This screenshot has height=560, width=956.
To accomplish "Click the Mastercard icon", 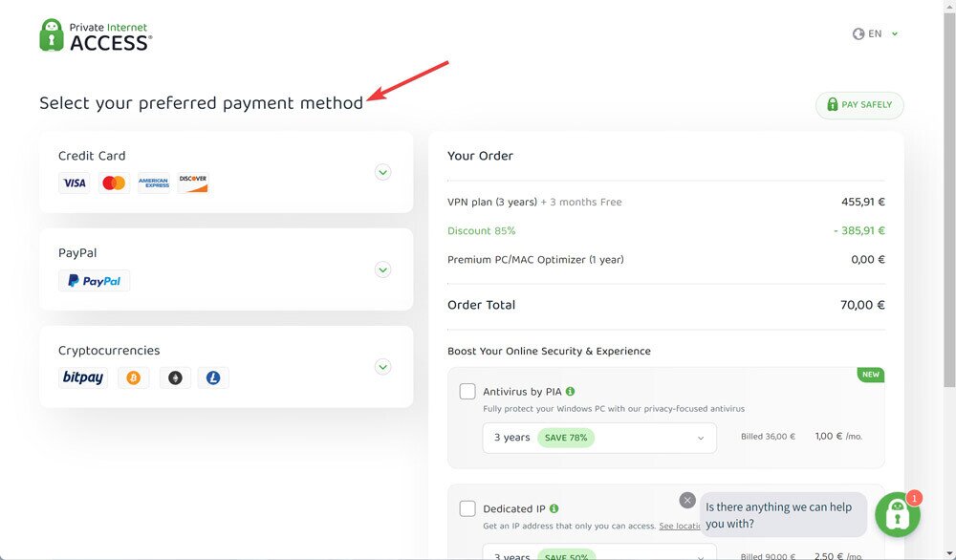I will (x=114, y=183).
